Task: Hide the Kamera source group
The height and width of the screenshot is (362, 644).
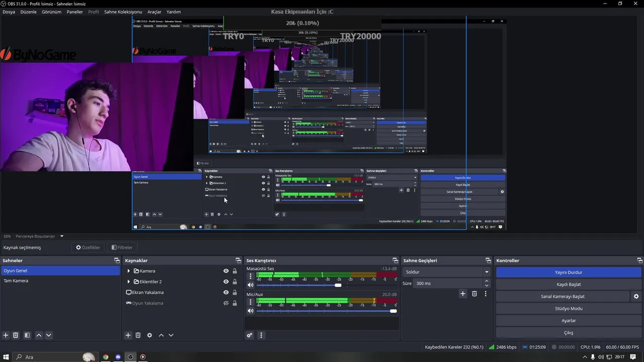Action: pyautogui.click(x=226, y=271)
